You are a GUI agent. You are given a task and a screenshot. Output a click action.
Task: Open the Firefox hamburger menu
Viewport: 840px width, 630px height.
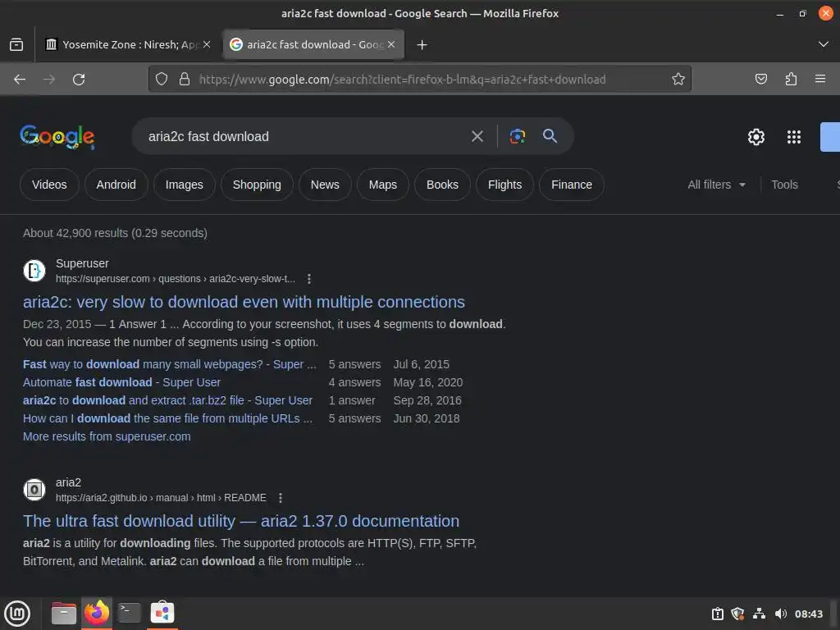[x=820, y=80]
